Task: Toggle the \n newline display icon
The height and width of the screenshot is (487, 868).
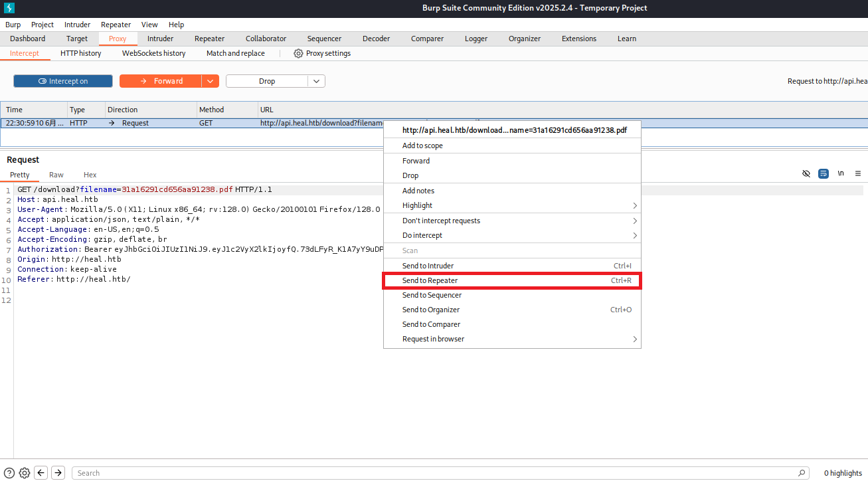Action: coord(841,173)
